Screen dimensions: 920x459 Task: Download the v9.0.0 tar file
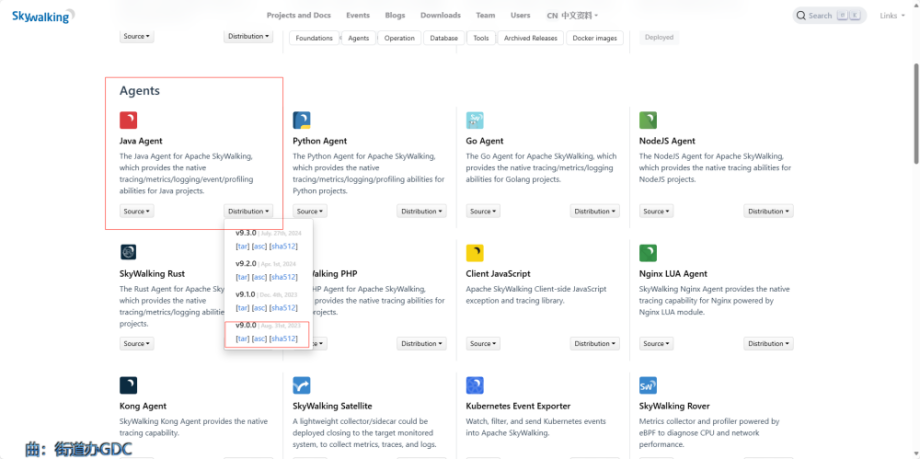click(242, 339)
